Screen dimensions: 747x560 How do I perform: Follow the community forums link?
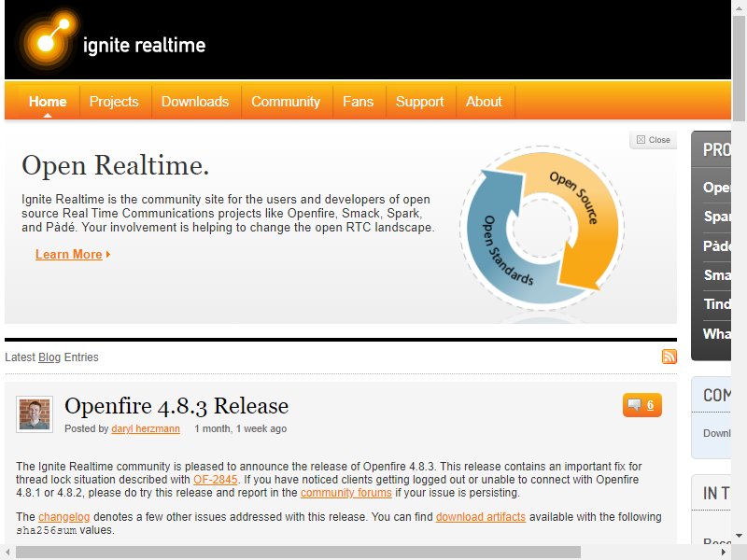pos(345,493)
